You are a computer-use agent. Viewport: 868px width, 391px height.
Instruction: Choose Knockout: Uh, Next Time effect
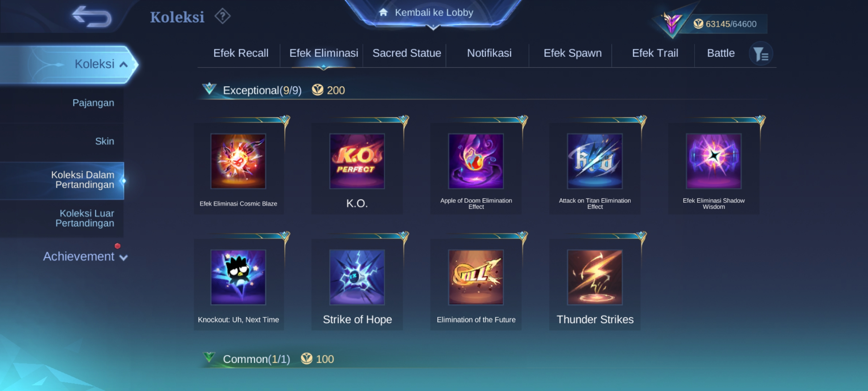(x=238, y=277)
